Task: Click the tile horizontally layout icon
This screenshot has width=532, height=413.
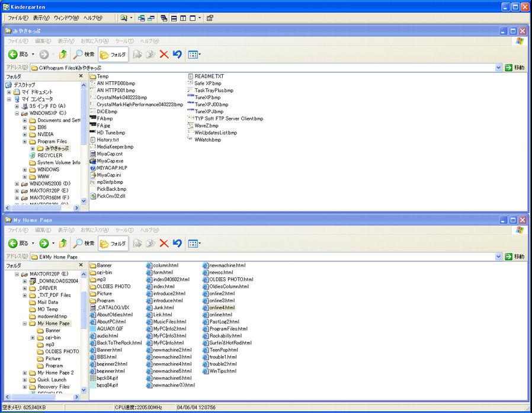Action: tap(174, 18)
